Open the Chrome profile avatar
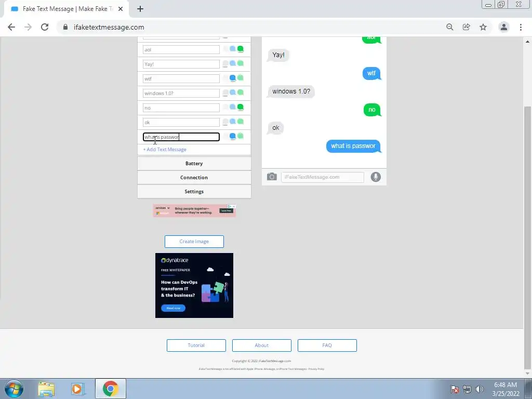This screenshot has height=399, width=532. pyautogui.click(x=504, y=27)
